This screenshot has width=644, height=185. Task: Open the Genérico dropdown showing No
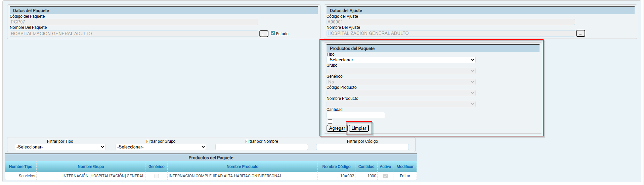(x=401, y=82)
